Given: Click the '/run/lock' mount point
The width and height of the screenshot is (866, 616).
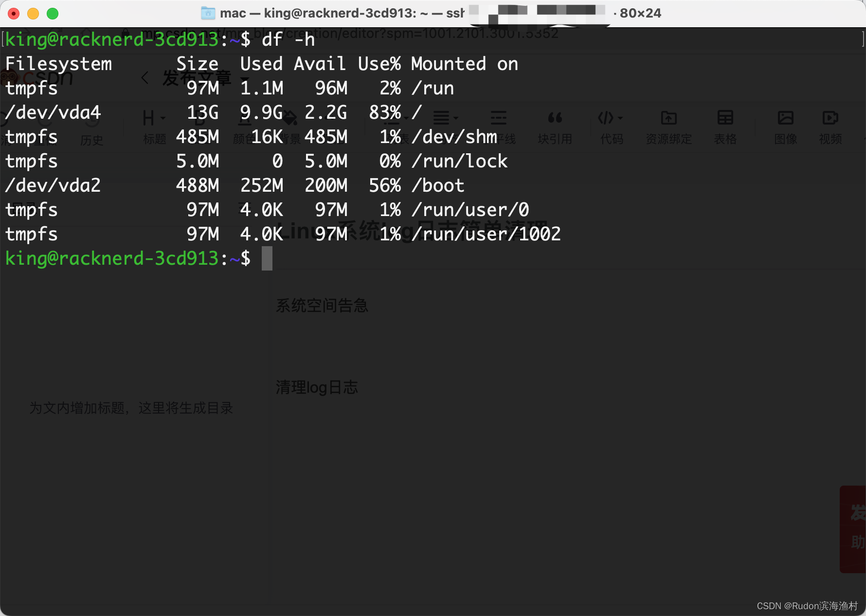Looking at the screenshot, I should click(460, 161).
